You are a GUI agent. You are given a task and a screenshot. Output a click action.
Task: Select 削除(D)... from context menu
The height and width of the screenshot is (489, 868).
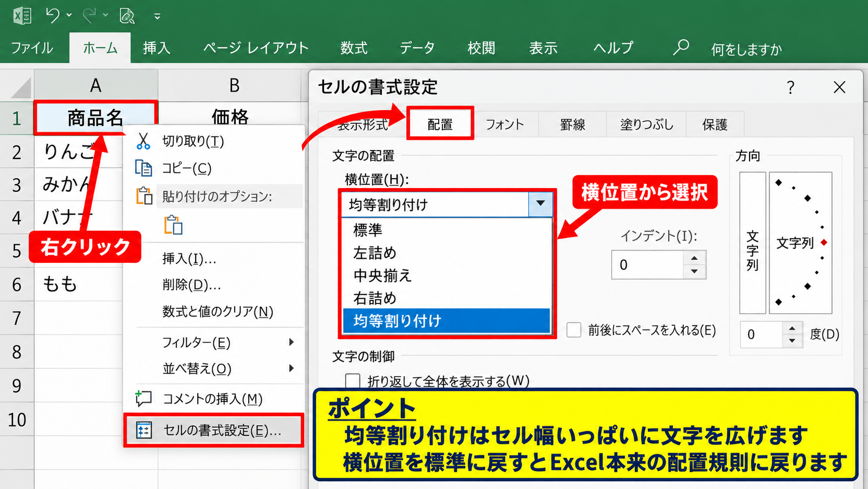192,284
